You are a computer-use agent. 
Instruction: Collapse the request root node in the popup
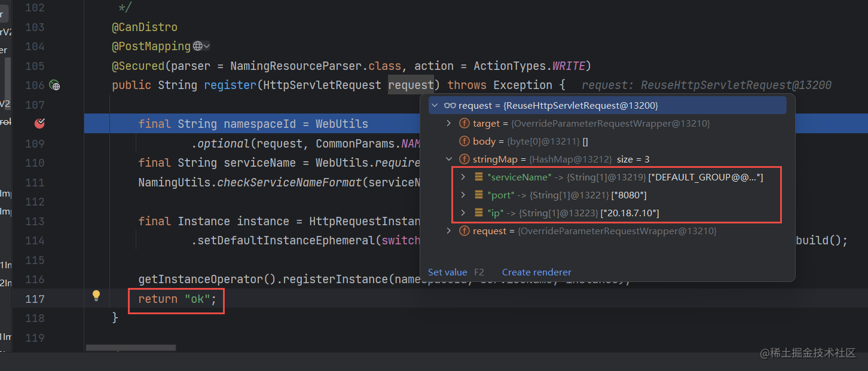point(435,106)
